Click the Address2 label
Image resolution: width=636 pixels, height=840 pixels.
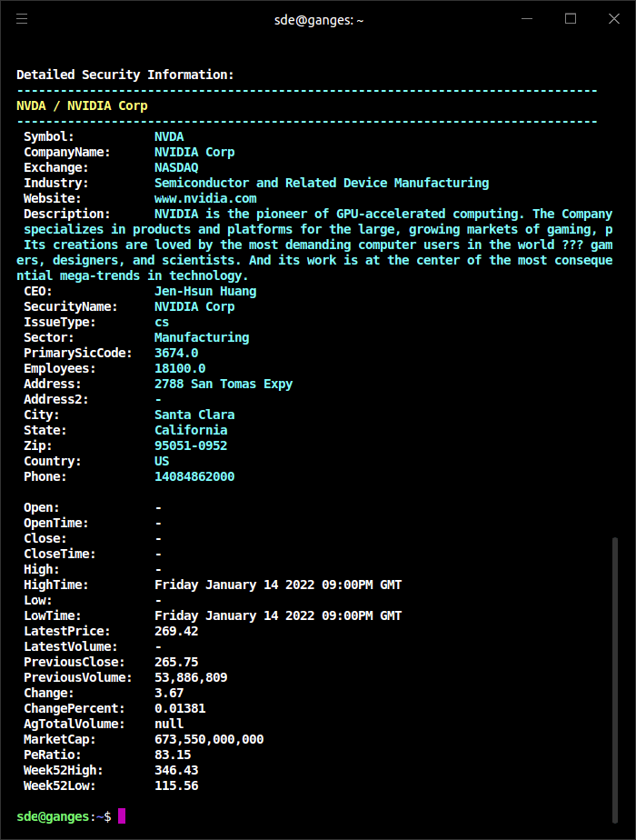pyautogui.click(x=56, y=400)
